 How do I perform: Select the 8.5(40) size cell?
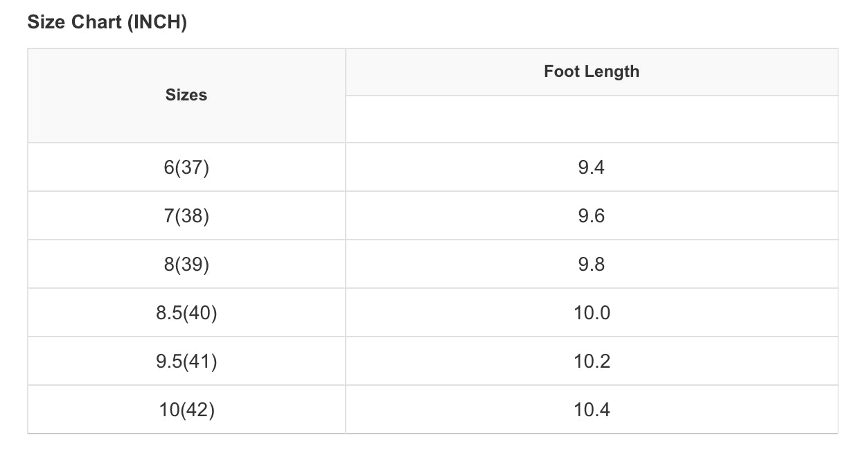[x=186, y=313]
